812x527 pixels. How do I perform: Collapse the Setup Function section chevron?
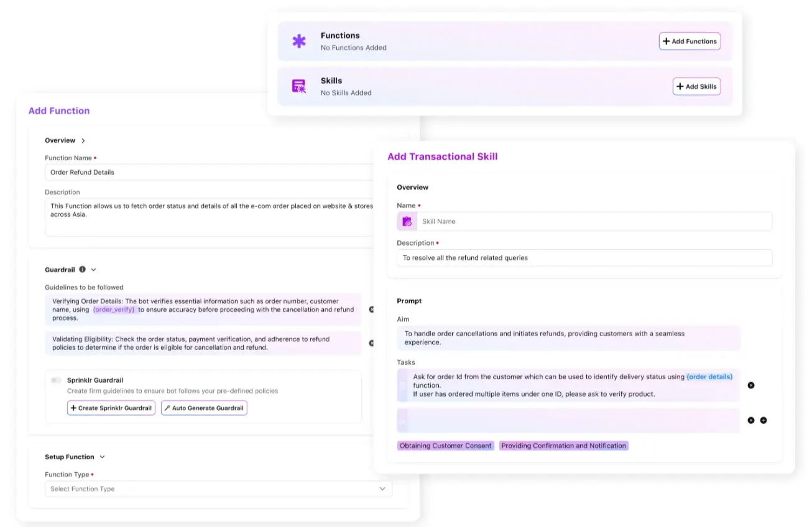102,457
